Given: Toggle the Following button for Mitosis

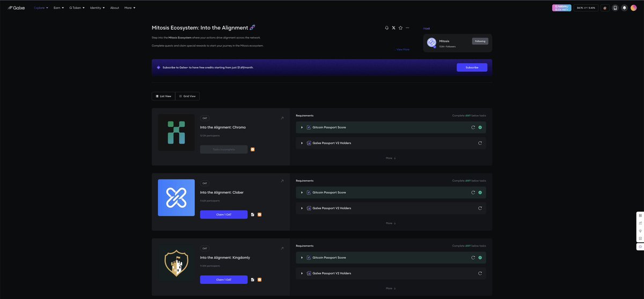Looking at the screenshot, I should click(480, 41).
